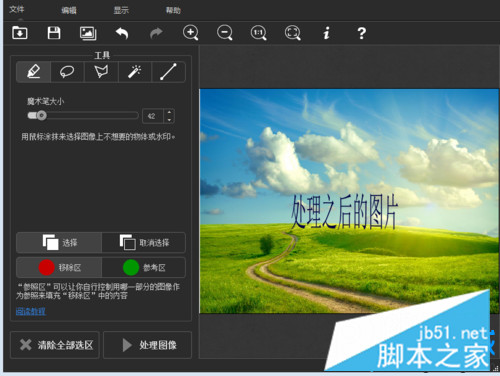Click the 魔术笔大小 slider handle
Viewport: 500px width, 376px height.
tap(41, 116)
